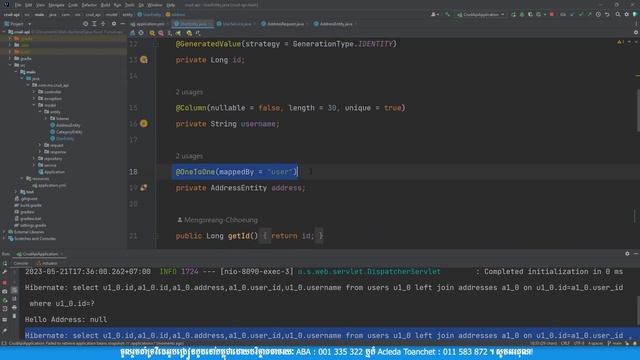
Task: Click the print icon in Run console sidebar
Action: point(14,307)
